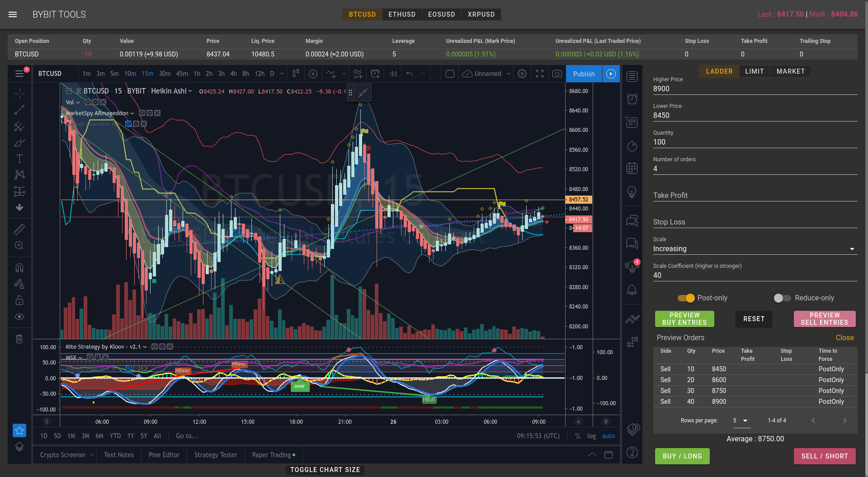This screenshot has width=868, height=477.
Task: Open the chart settings gear
Action: coord(522,74)
